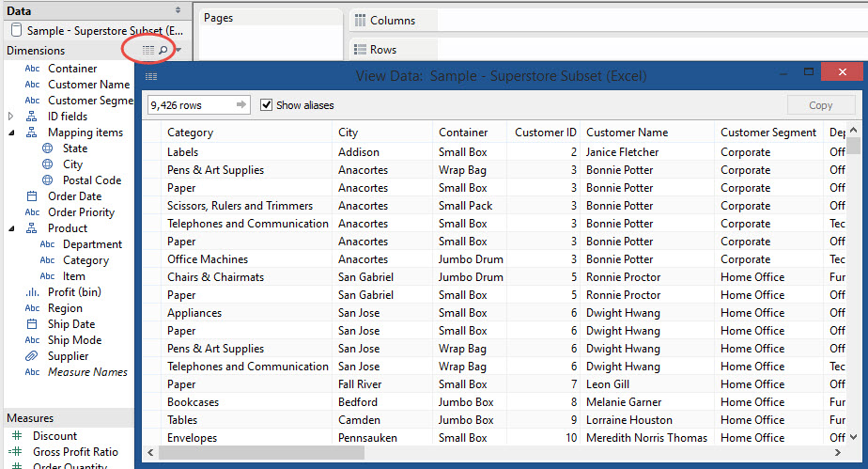Click the Pages shelf label

pyautogui.click(x=218, y=18)
